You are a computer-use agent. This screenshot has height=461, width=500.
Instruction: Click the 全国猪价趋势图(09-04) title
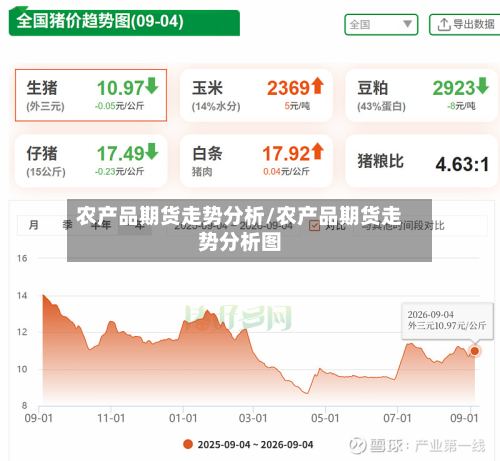(100, 21)
